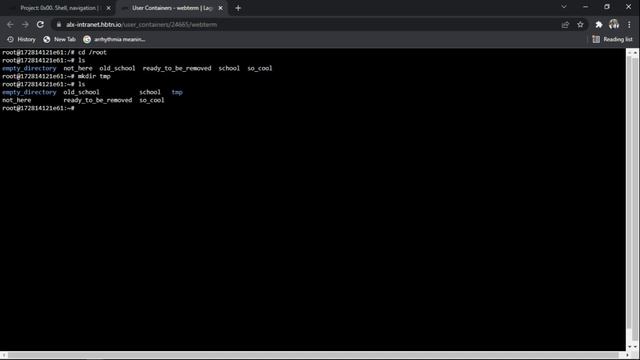Click the empty_directory entry in last listing
Image resolution: width=640 pixels, height=360 pixels.
(x=29, y=92)
